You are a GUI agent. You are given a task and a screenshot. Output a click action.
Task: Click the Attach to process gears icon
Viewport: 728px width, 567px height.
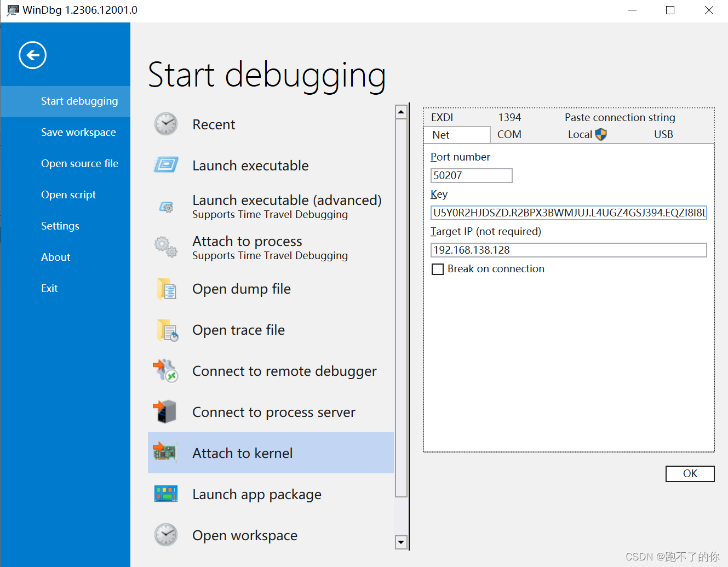tap(166, 247)
